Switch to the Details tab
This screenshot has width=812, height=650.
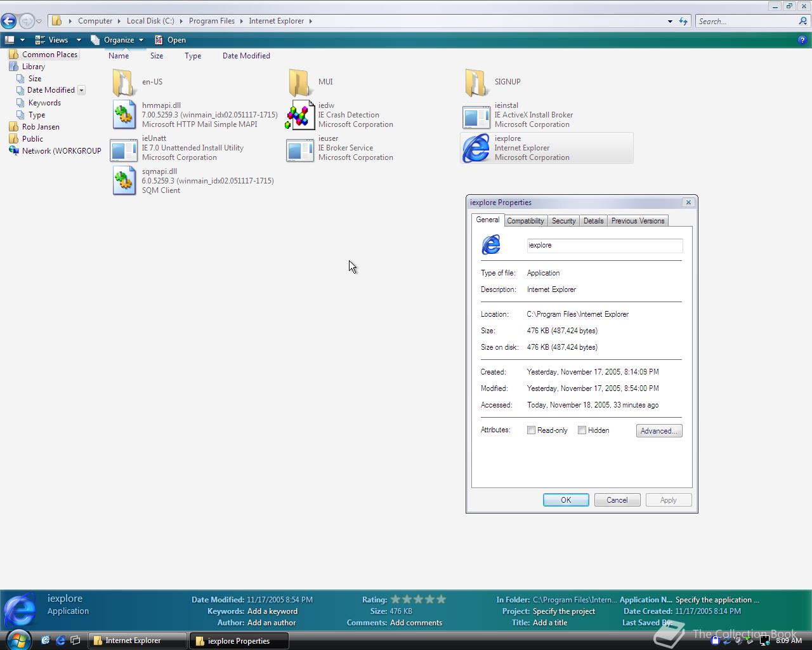pos(593,221)
